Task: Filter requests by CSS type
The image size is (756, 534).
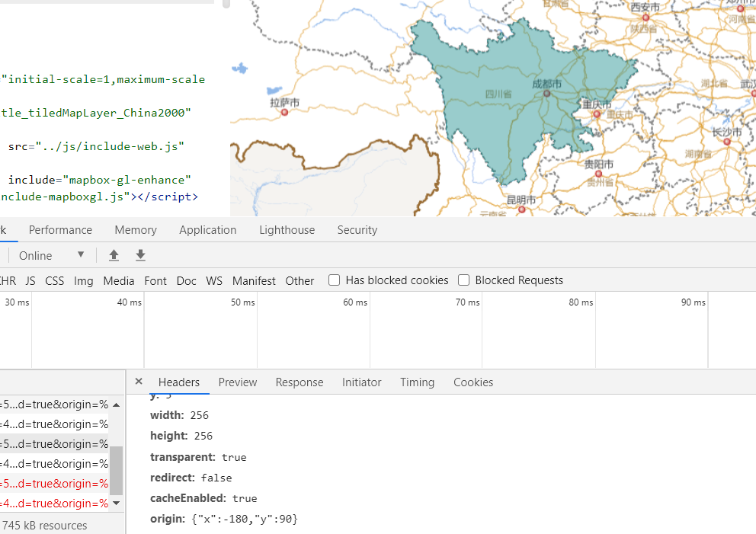Action: click(54, 280)
